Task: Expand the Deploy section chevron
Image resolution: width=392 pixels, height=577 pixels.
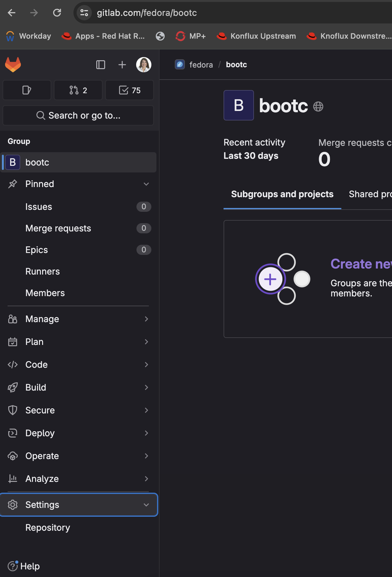Action: (x=146, y=433)
